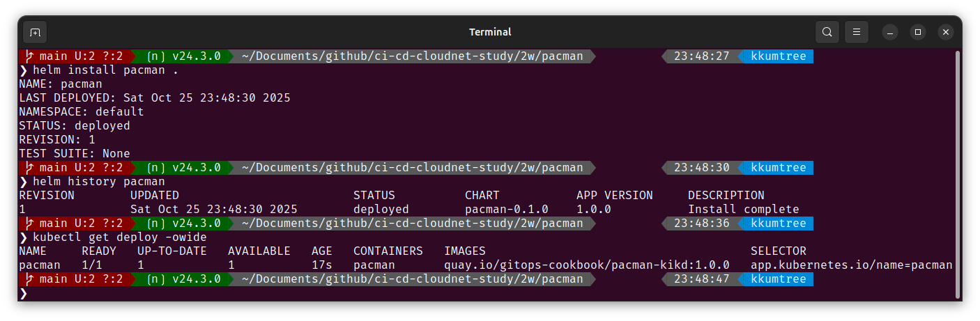
Task: Minimize the Terminal window
Action: point(890,32)
